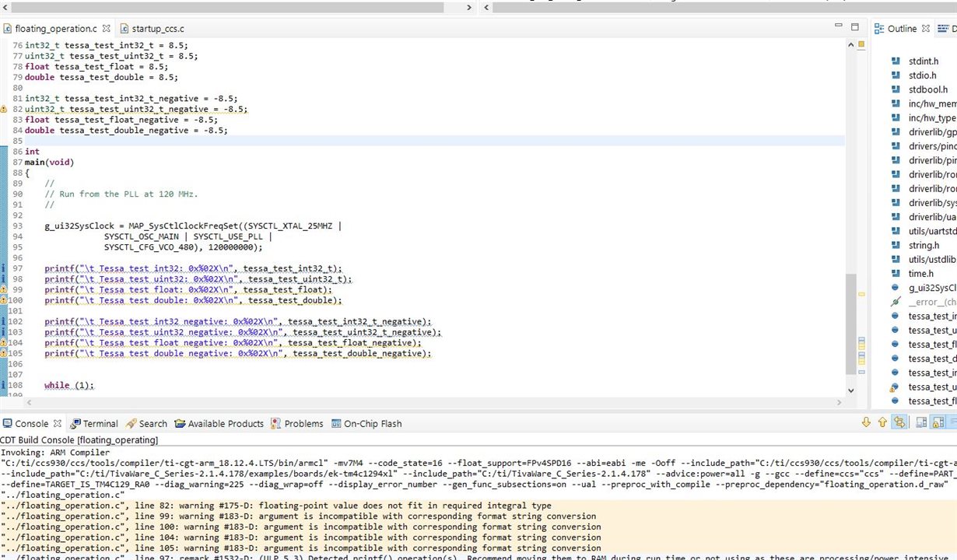Screen dimensions: 957x560
Task: Jump to next error in console
Action: (867, 422)
